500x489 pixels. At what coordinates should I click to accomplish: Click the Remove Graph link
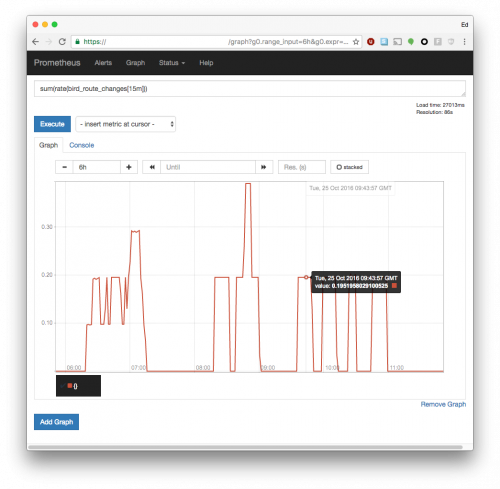pos(443,404)
